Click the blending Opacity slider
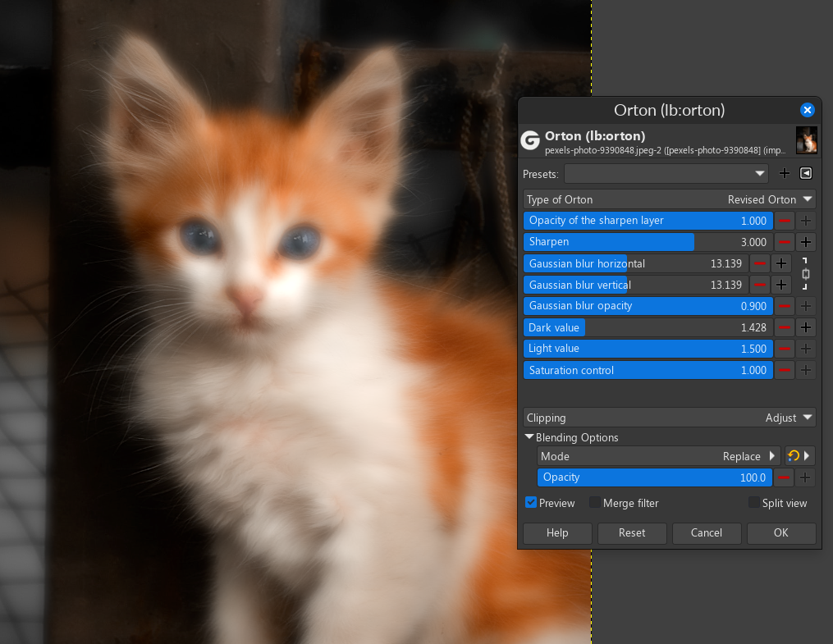 [x=655, y=477]
